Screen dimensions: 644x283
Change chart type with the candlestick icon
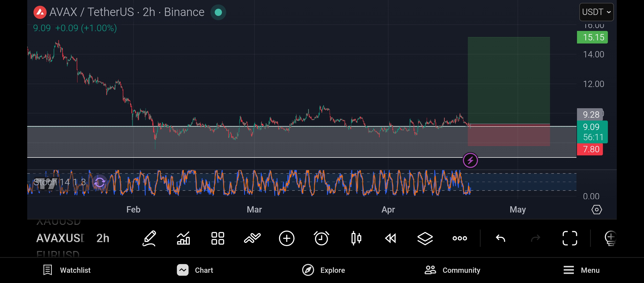(x=356, y=238)
